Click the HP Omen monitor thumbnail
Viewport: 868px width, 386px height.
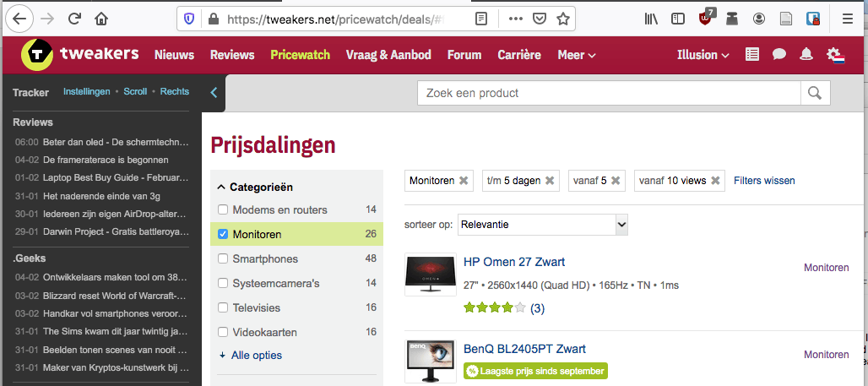point(431,275)
